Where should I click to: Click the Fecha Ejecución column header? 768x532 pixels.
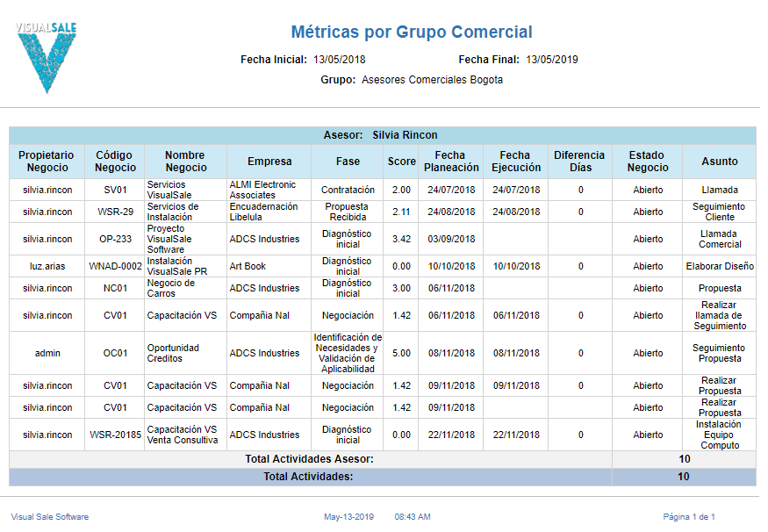tap(516, 162)
